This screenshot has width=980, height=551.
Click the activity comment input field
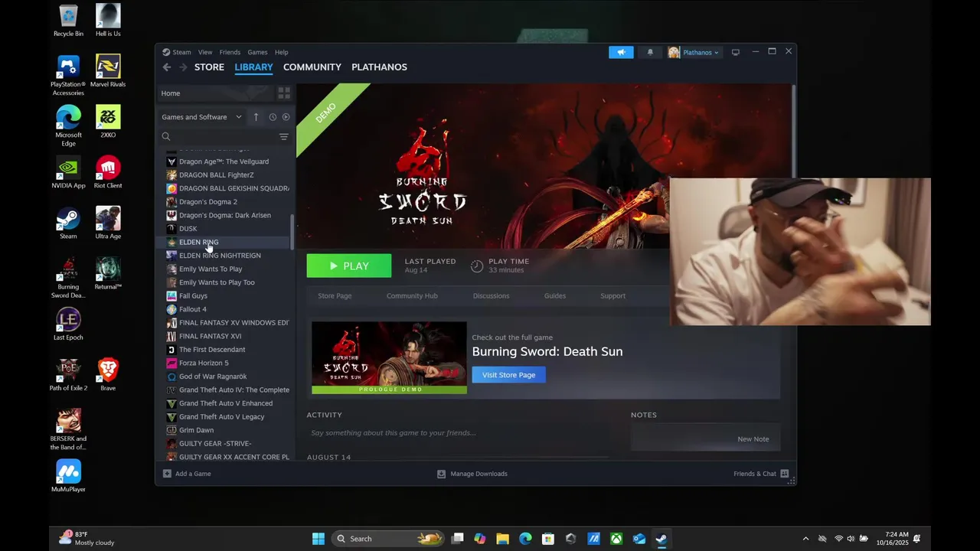459,433
